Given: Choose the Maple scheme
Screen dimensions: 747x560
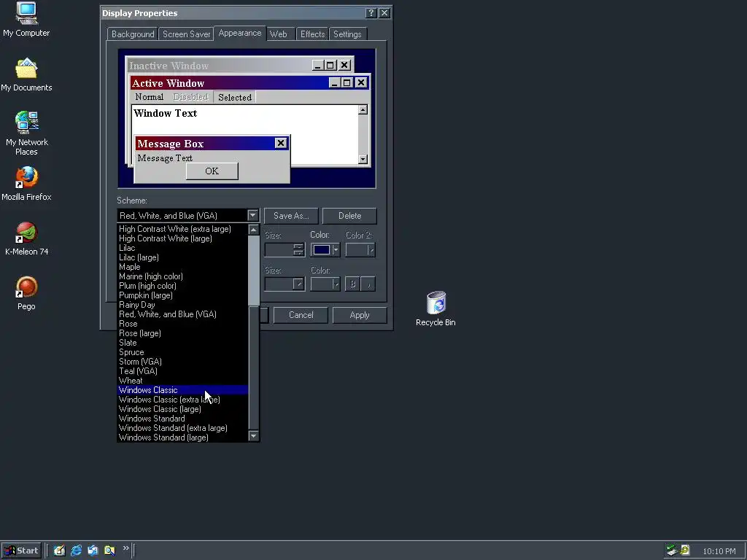Looking at the screenshot, I should click(182, 267).
